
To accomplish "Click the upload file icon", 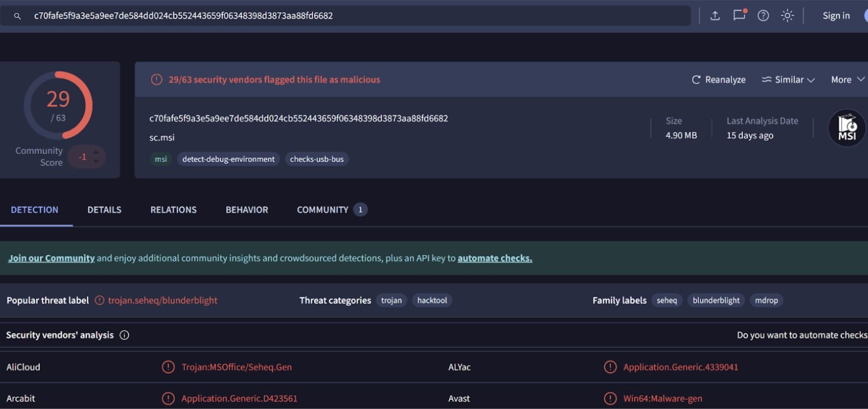I will click(x=715, y=16).
